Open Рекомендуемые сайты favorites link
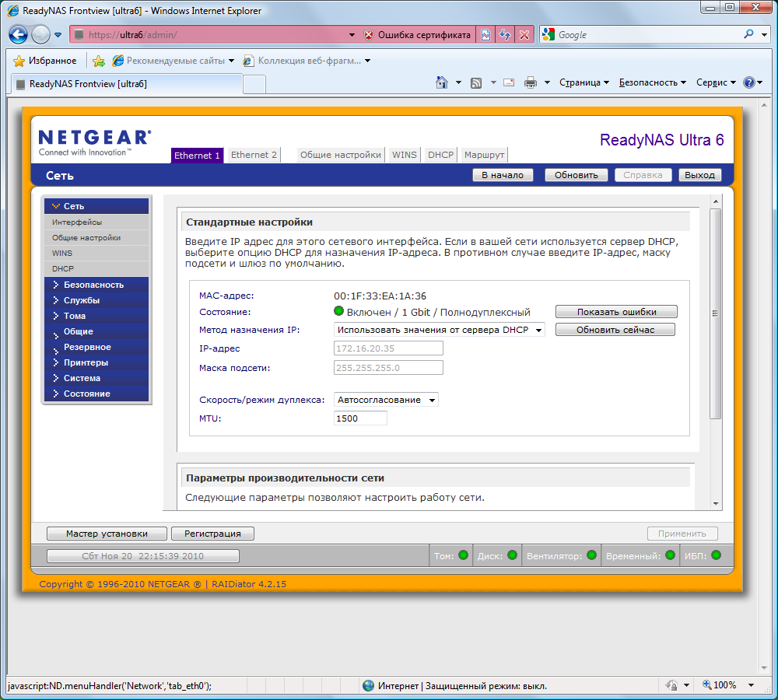Image resolution: width=778 pixels, height=700 pixels. [173, 61]
